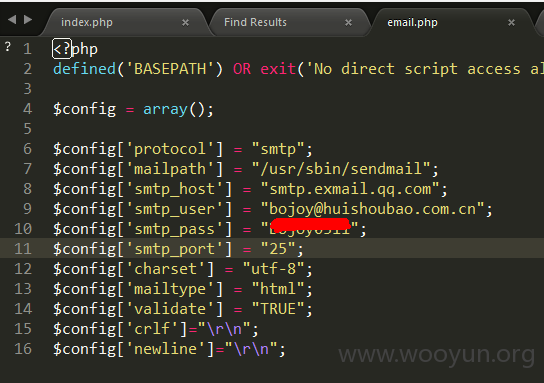Click line number 11 in gutter
The width and height of the screenshot is (544, 383).
point(23,249)
